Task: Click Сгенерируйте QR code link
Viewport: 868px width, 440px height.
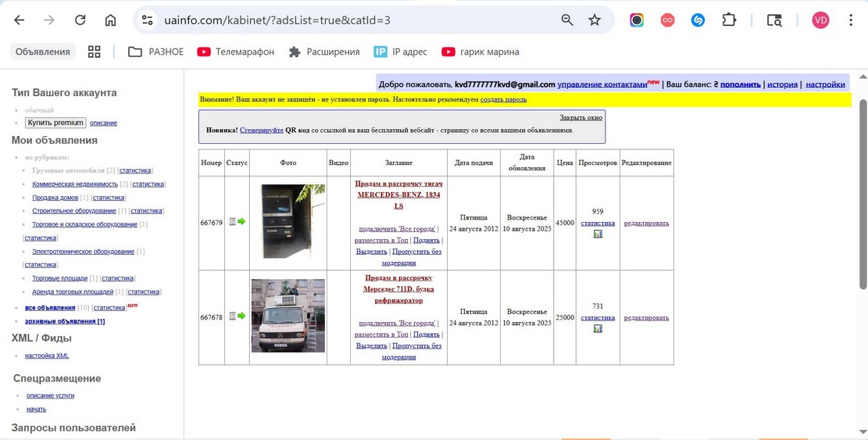Action: 261,130
